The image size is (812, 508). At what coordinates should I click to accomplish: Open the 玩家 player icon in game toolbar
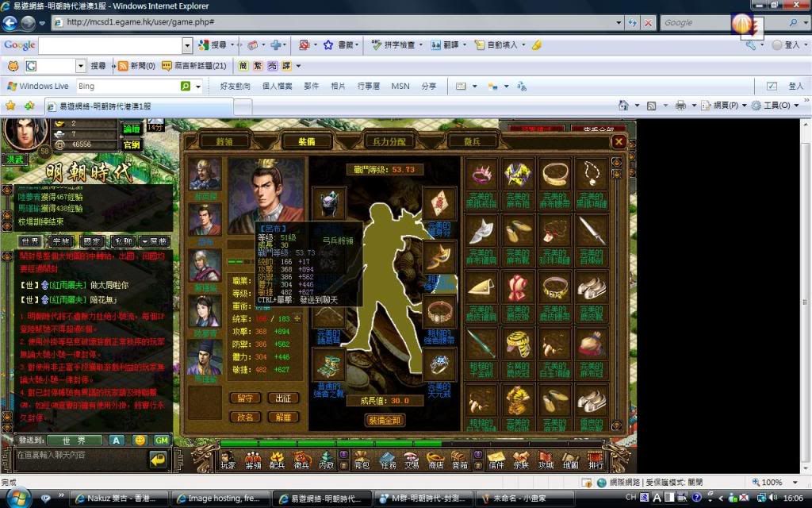pos(228,459)
